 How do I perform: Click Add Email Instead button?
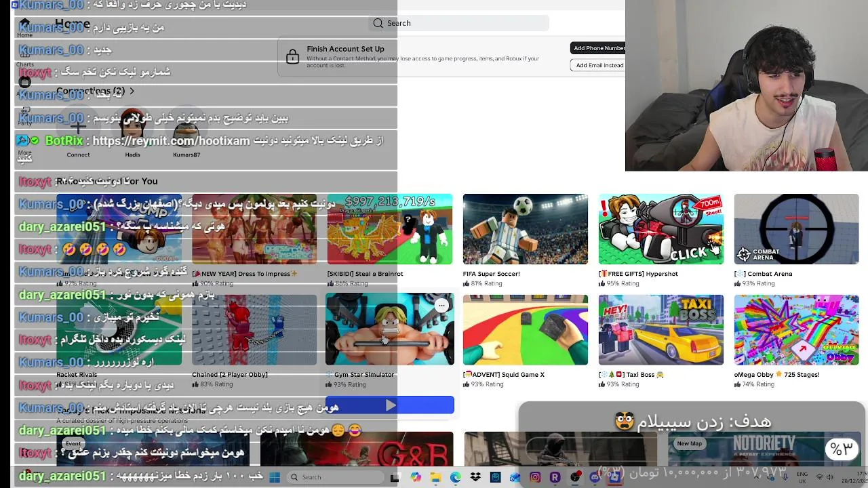click(x=599, y=65)
